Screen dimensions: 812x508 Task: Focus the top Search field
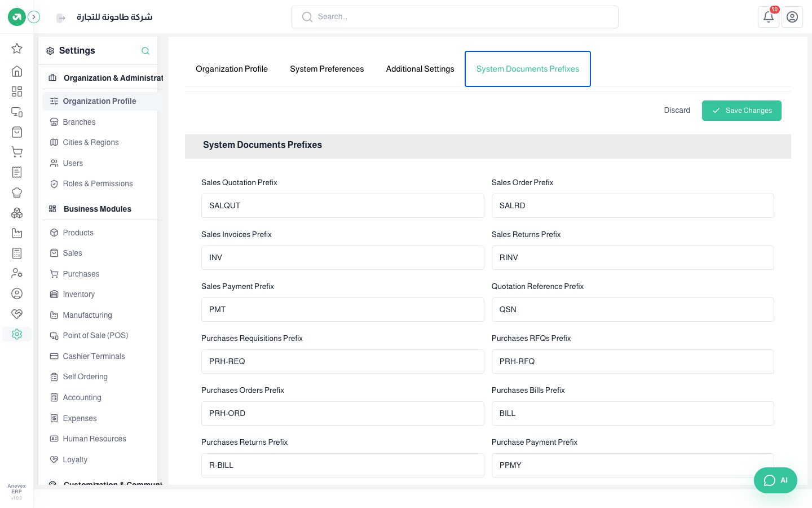[455, 17]
